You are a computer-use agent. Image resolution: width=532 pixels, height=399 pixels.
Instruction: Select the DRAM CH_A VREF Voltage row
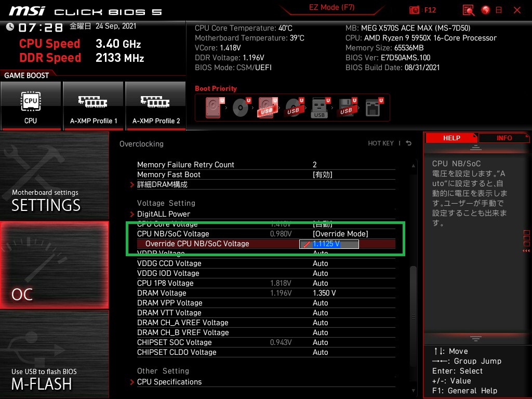pyautogui.click(x=266, y=322)
